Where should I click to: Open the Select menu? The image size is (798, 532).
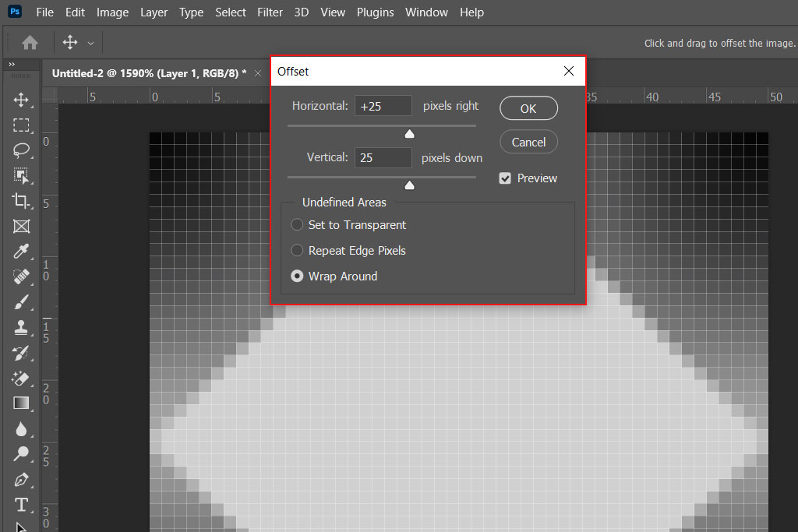click(230, 12)
